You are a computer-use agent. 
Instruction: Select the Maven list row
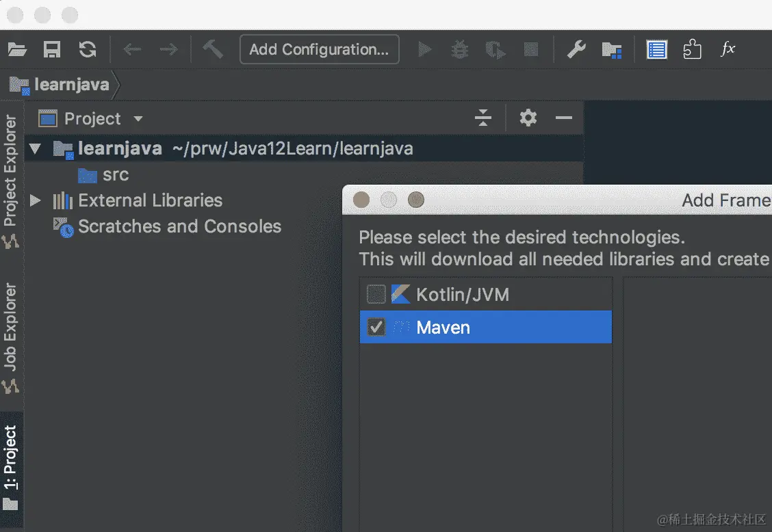486,327
